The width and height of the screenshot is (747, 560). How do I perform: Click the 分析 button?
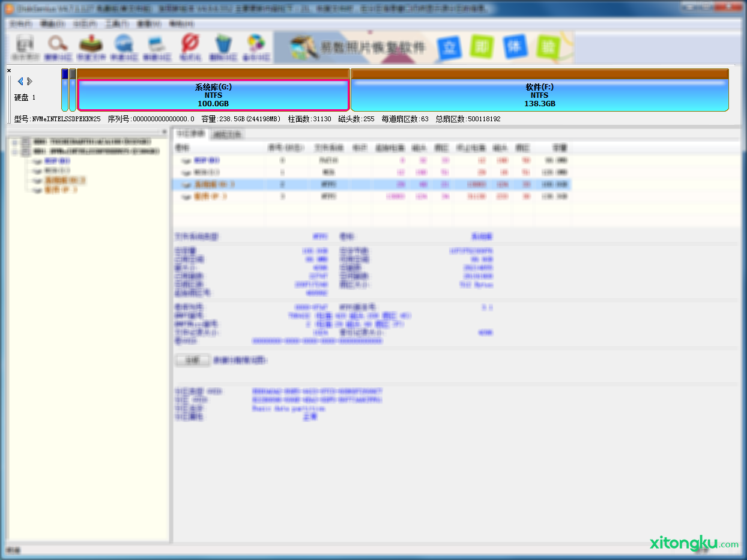[x=192, y=361]
